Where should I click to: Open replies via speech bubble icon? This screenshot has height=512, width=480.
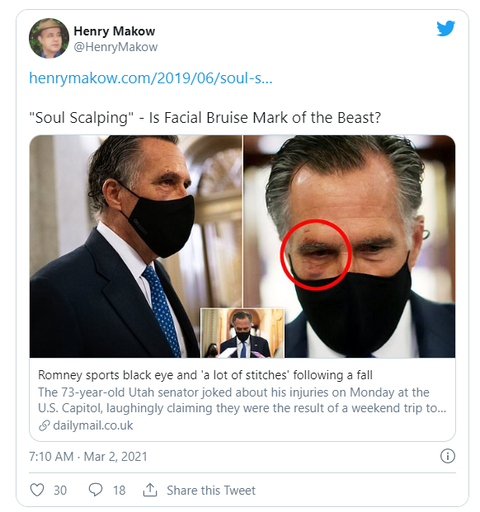click(95, 490)
